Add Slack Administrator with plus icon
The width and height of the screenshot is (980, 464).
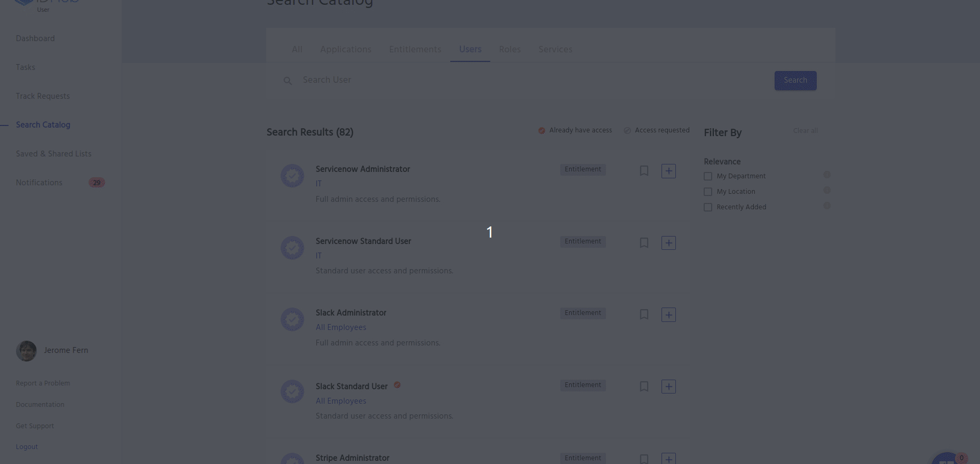pyautogui.click(x=668, y=314)
